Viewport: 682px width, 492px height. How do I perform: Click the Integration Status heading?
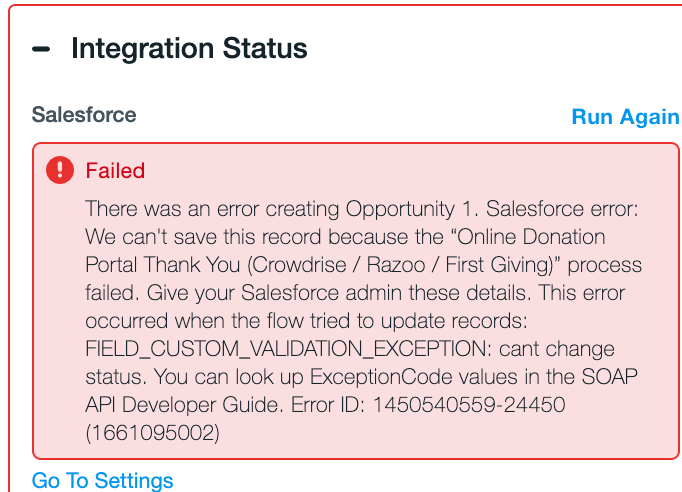pyautogui.click(x=189, y=48)
